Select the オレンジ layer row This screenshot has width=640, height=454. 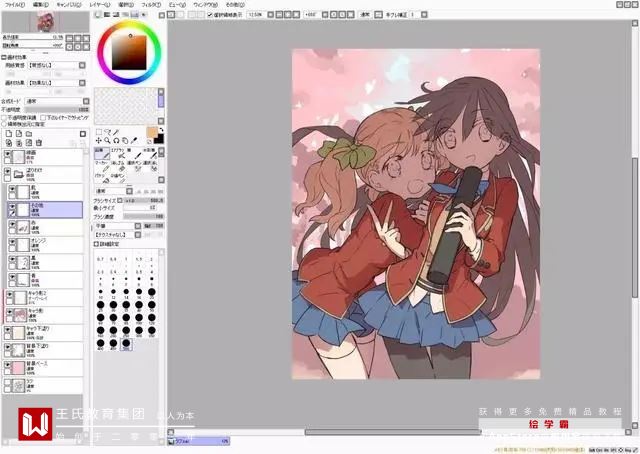pos(45,245)
